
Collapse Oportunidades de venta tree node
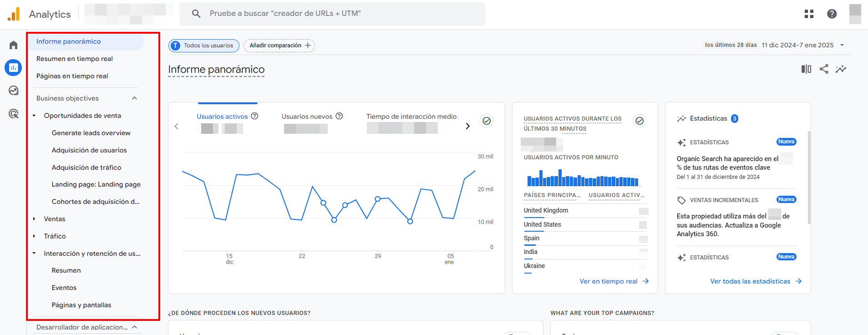[x=34, y=116]
